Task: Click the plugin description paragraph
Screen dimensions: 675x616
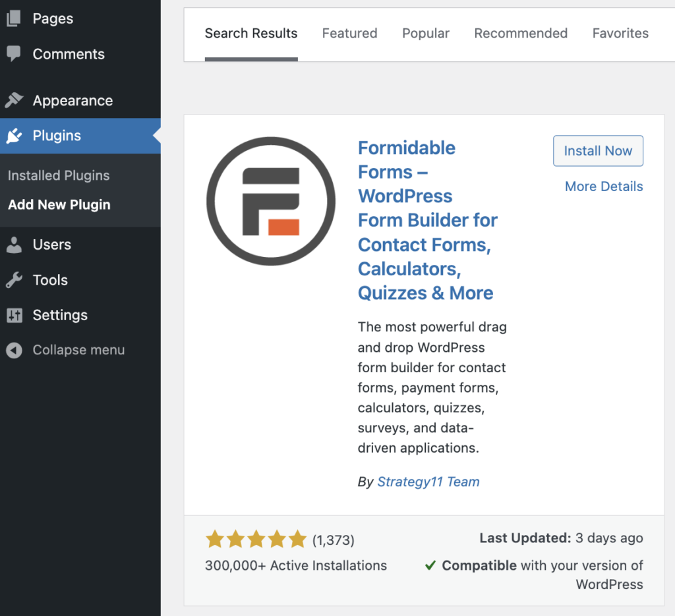Action: click(x=432, y=387)
